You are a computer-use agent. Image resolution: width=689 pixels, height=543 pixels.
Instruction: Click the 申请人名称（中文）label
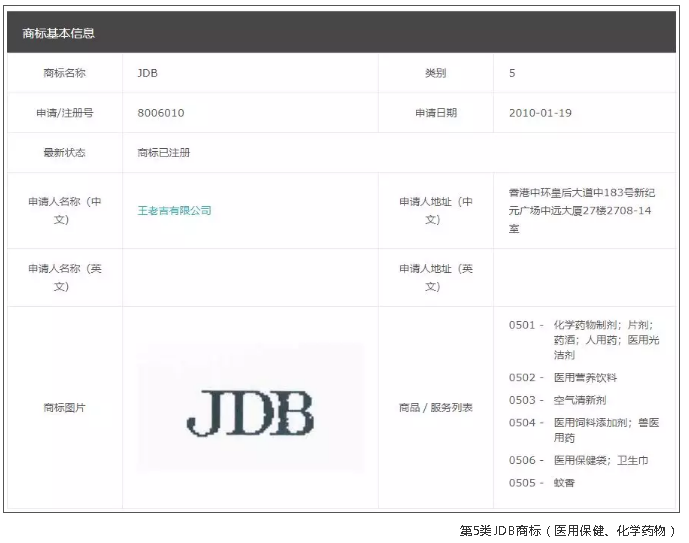65,210
